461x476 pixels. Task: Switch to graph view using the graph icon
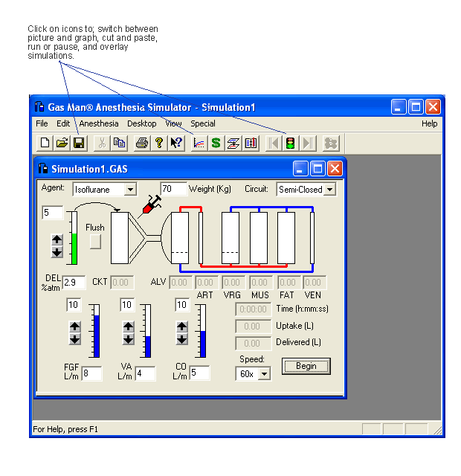[x=199, y=143]
